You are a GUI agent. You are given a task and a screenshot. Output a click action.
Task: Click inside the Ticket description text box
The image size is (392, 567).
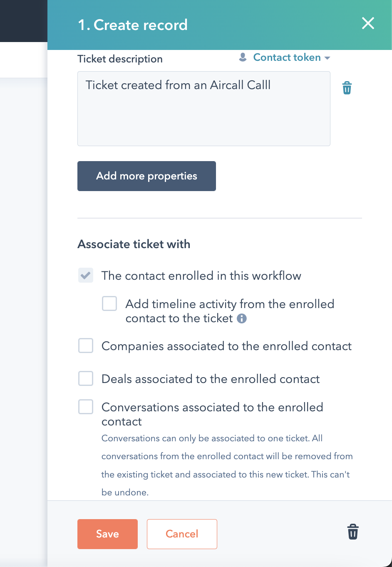pos(204,109)
